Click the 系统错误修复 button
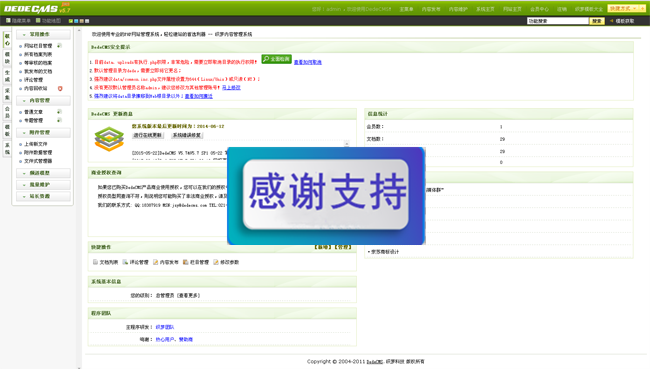This screenshot has width=650, height=369. pyautogui.click(x=187, y=135)
